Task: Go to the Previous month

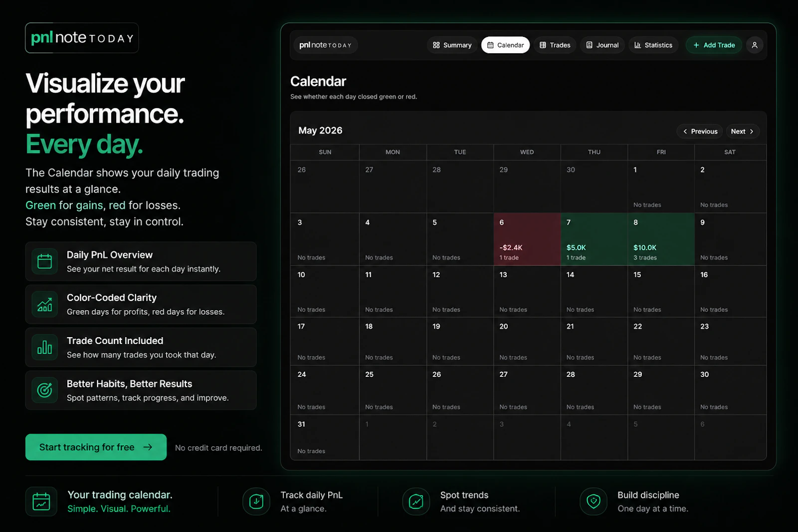Action: [700, 131]
